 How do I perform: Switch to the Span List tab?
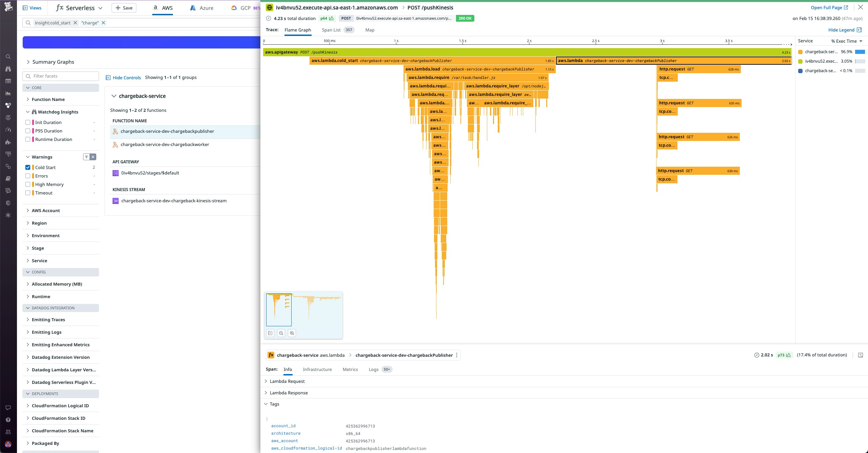331,30
